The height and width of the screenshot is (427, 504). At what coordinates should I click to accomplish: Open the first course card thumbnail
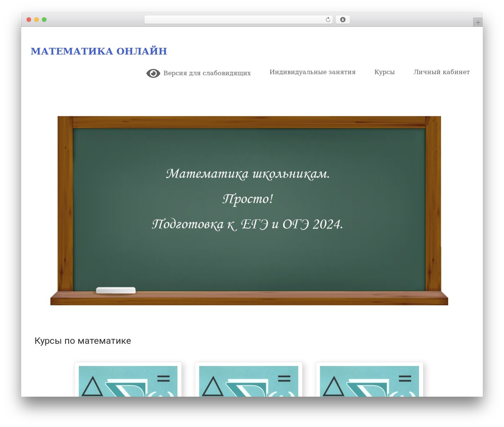point(128,381)
